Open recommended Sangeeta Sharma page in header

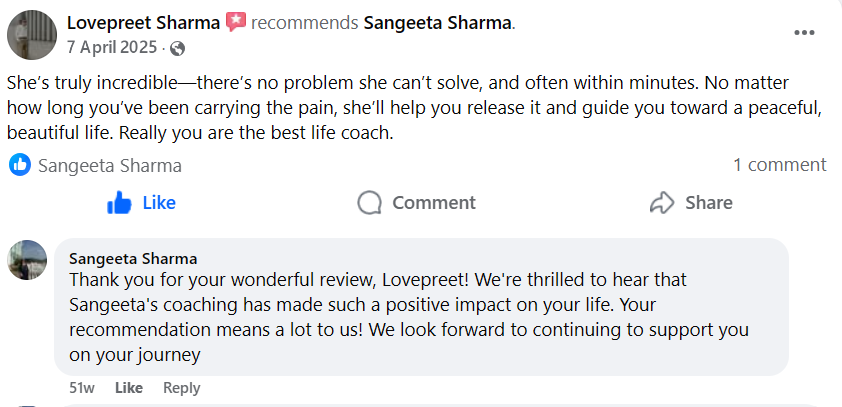437,22
